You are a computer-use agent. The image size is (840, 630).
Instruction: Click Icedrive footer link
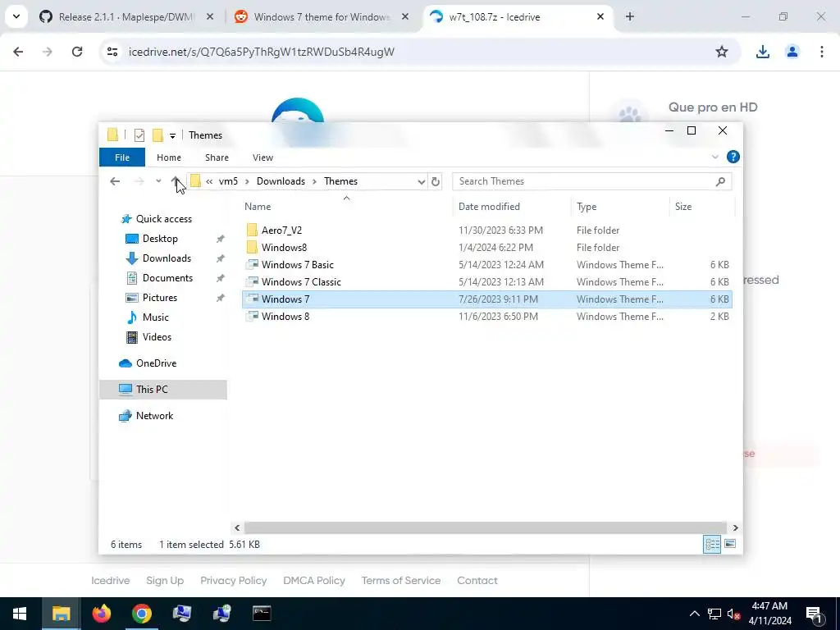point(111,581)
